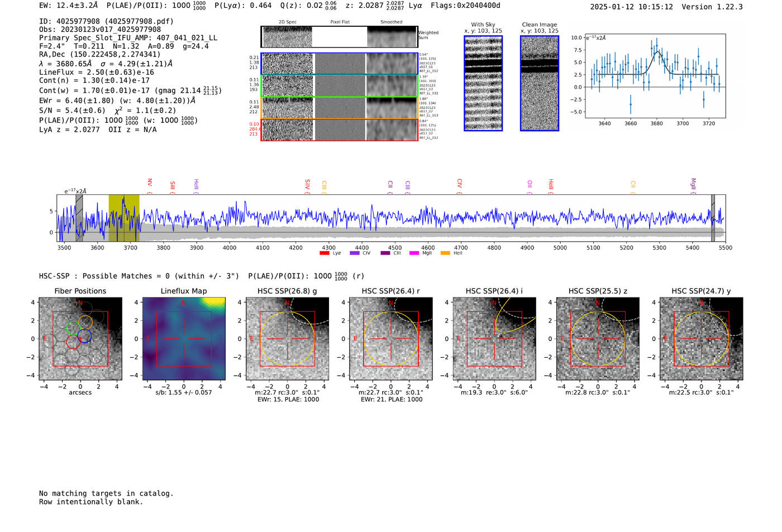Open the HSC SSP(26.4) r image
Image resolution: width=782 pixels, height=532 pixels.
click(x=391, y=339)
